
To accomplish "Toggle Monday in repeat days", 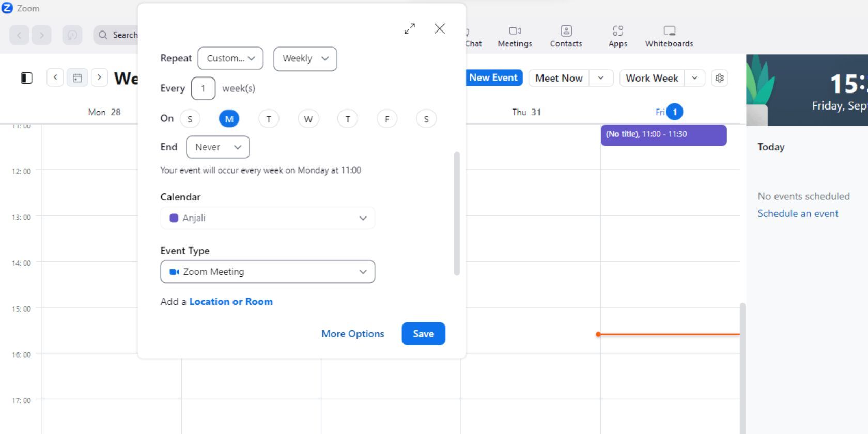I will point(229,119).
